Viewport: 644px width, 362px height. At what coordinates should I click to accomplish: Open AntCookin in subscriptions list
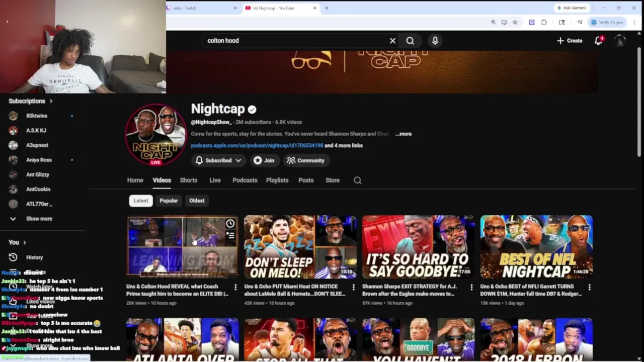pos(38,189)
